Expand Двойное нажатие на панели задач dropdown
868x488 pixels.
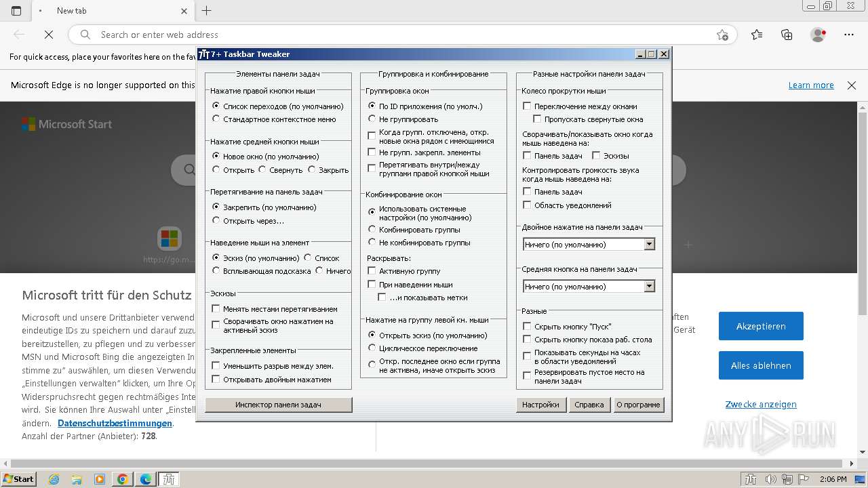pyautogui.click(x=649, y=245)
